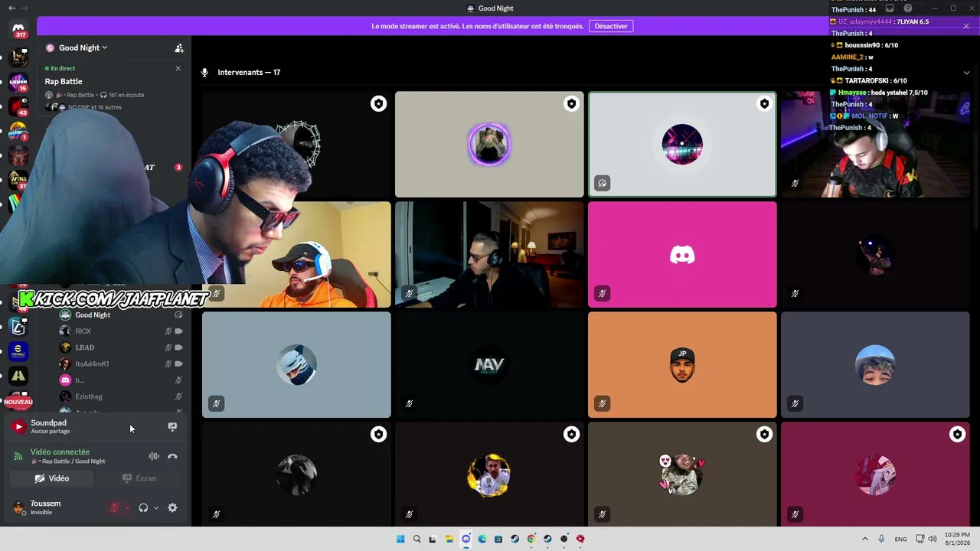
Task: Open the highway logo server icon
Action: [x=18, y=376]
